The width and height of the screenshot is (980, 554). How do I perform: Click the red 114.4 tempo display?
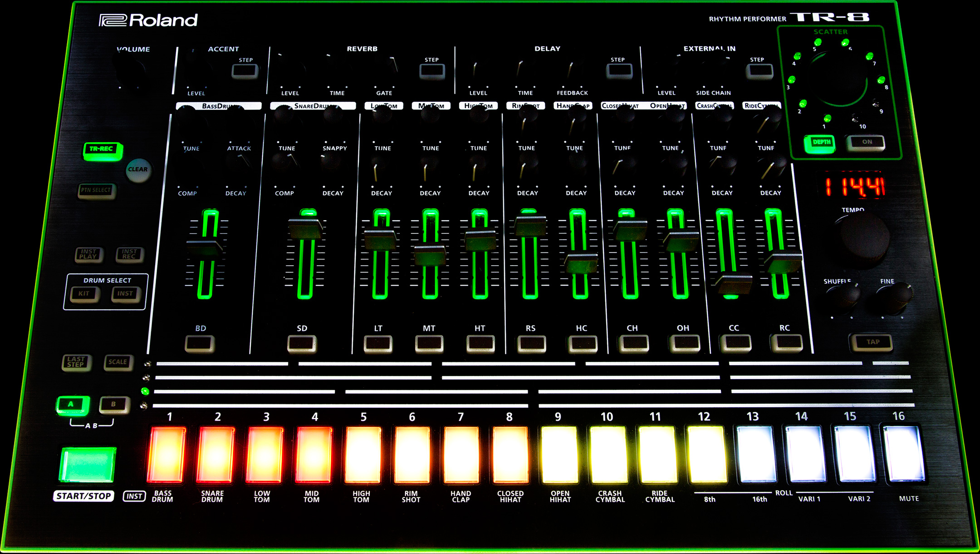pos(854,186)
